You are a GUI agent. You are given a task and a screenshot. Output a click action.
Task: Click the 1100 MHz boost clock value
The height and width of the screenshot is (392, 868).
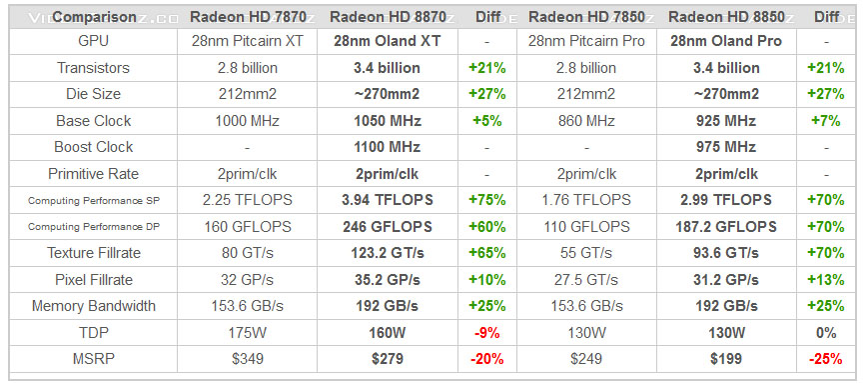coord(387,147)
